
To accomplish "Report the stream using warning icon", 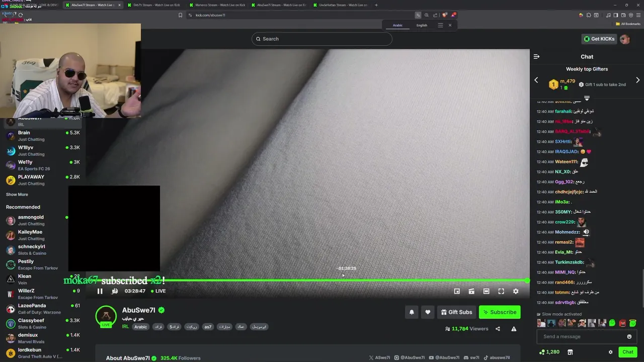I will click(514, 329).
